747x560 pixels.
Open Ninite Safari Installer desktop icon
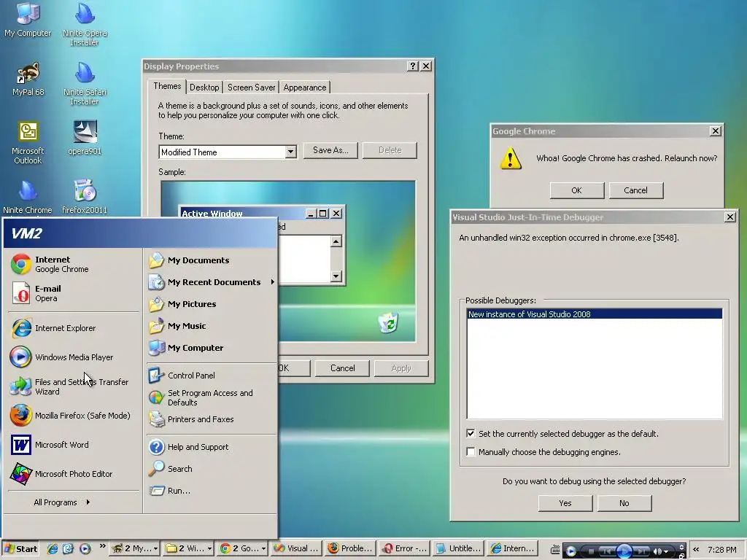(x=85, y=83)
